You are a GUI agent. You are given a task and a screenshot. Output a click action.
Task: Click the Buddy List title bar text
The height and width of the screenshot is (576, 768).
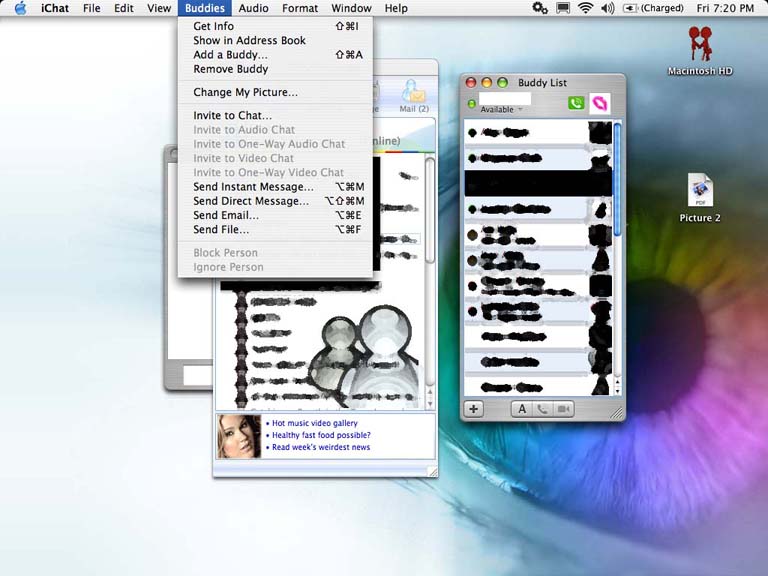coord(542,82)
